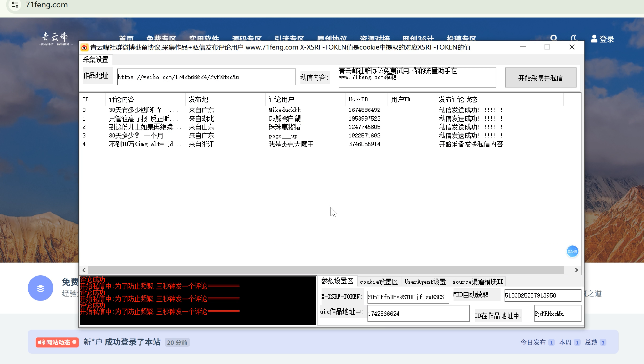This screenshot has width=644, height=364.
Task: Switch to the 参数设置区 tab
Action: click(337, 281)
